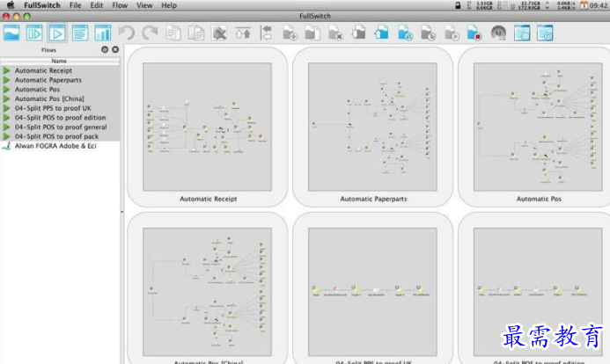Open the Automatic Receipt flow thumbnail
This screenshot has width=610, height=364.
pyautogui.click(x=208, y=127)
